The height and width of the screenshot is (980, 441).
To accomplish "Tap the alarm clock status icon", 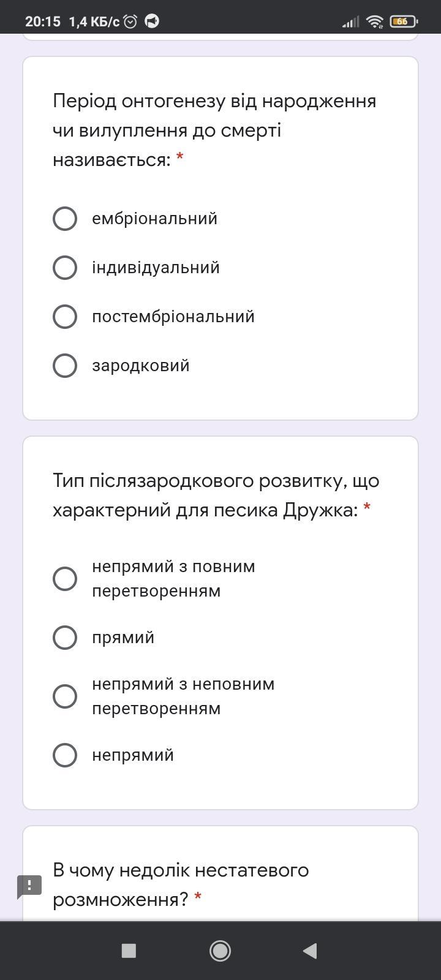I will [x=130, y=21].
